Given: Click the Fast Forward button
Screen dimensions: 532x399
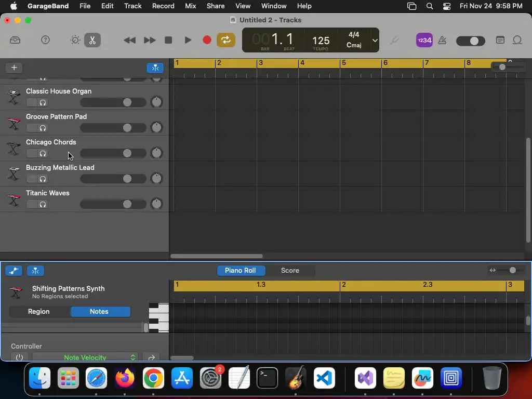Looking at the screenshot, I should 149,41.
